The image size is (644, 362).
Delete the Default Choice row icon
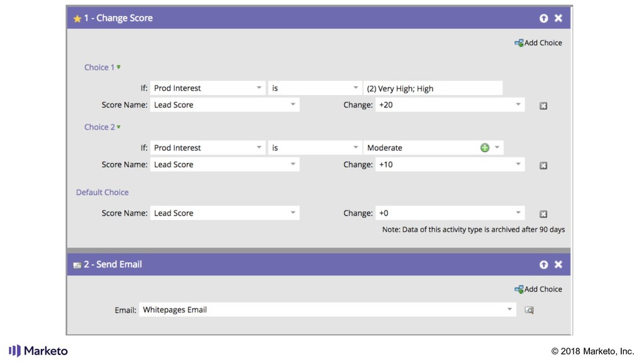[543, 214]
